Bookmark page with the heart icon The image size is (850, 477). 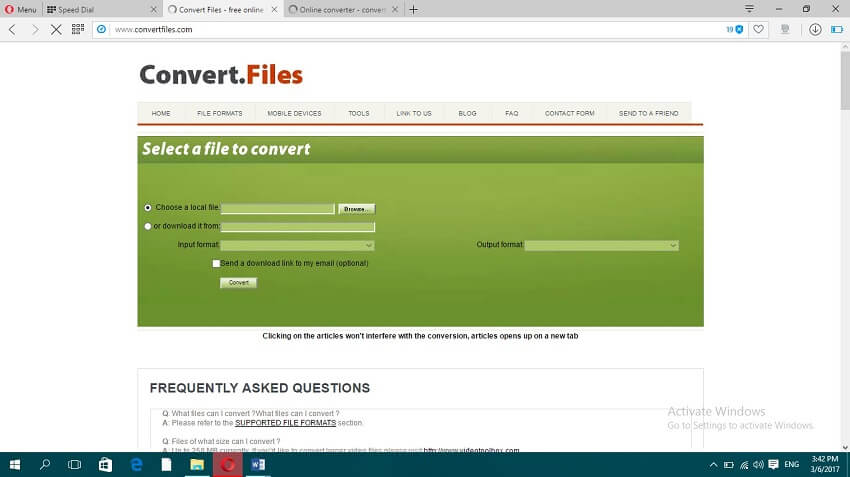(x=758, y=29)
